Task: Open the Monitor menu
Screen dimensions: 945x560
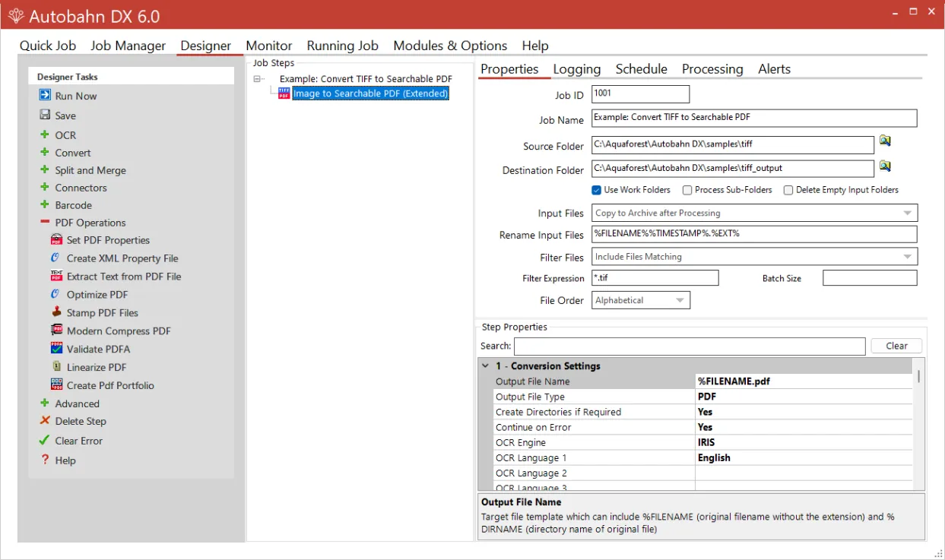Action: (x=268, y=46)
